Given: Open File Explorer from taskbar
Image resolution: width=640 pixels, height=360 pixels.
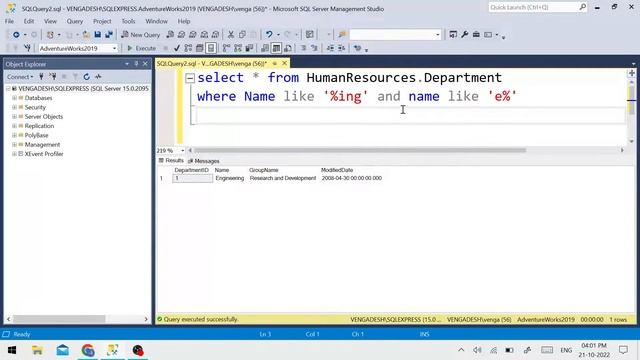Looking at the screenshot, I should 37,350.
